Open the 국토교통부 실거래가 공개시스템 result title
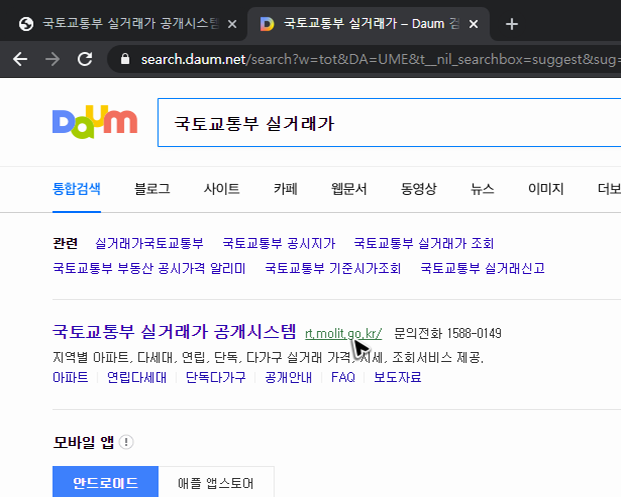Screen dimensions: 621x497 point(174,331)
